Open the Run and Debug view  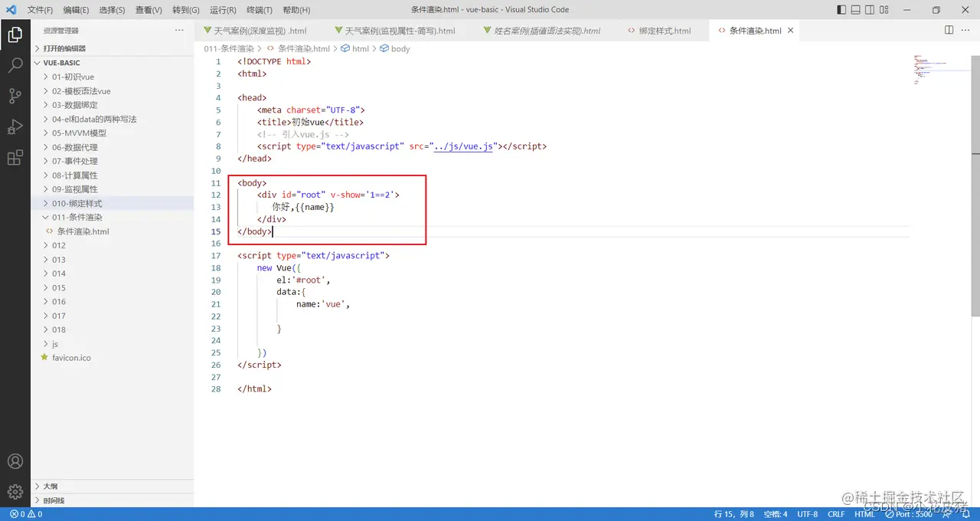click(15, 126)
